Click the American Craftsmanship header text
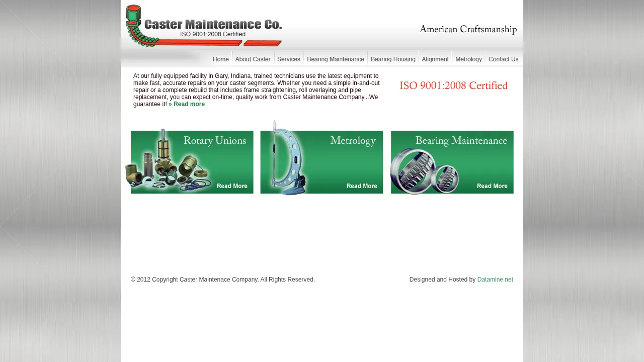This screenshot has height=362, width=644. tap(468, 30)
